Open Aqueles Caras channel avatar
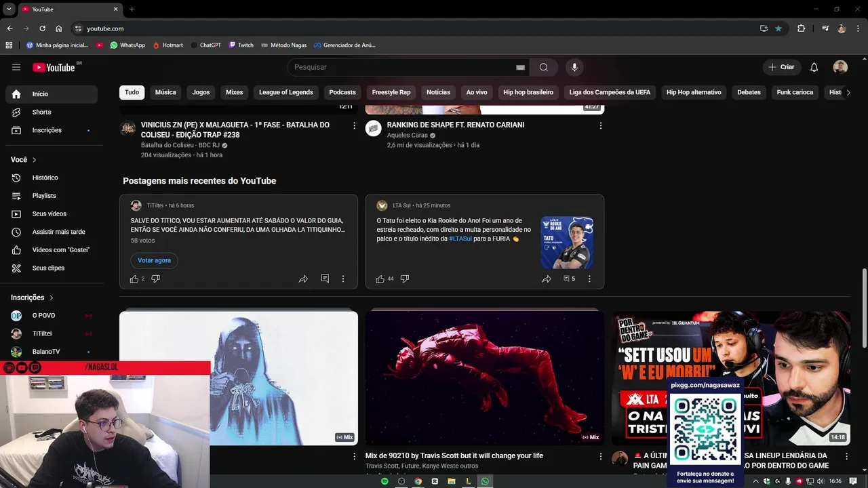868x488 pixels. click(x=374, y=128)
